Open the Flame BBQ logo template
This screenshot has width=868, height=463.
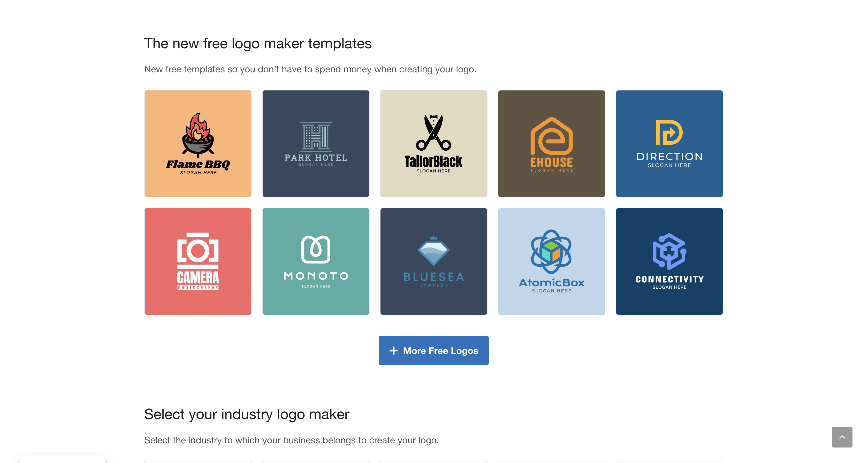coord(198,143)
